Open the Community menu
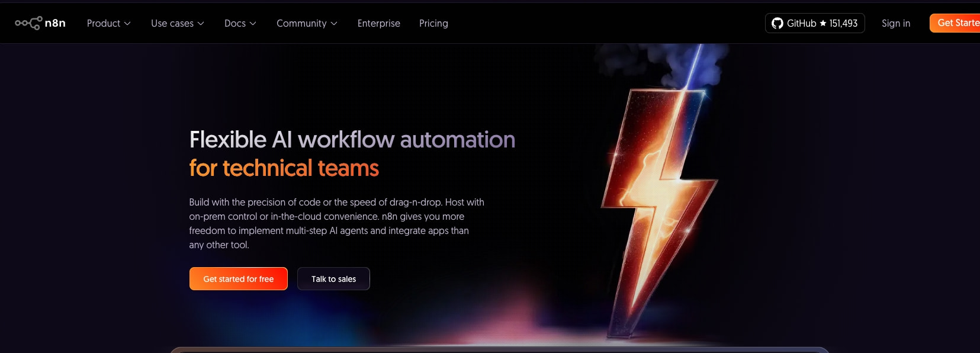Screen dimensions: 980x353 coord(307,23)
